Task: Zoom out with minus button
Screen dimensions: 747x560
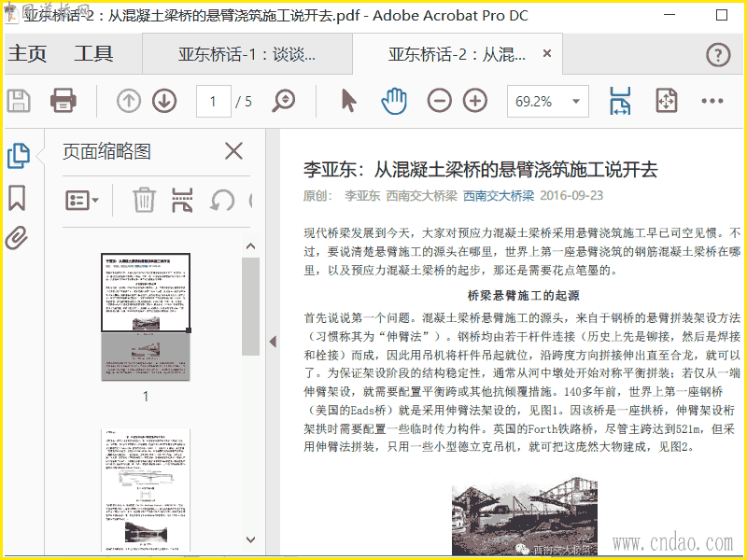Action: click(439, 101)
